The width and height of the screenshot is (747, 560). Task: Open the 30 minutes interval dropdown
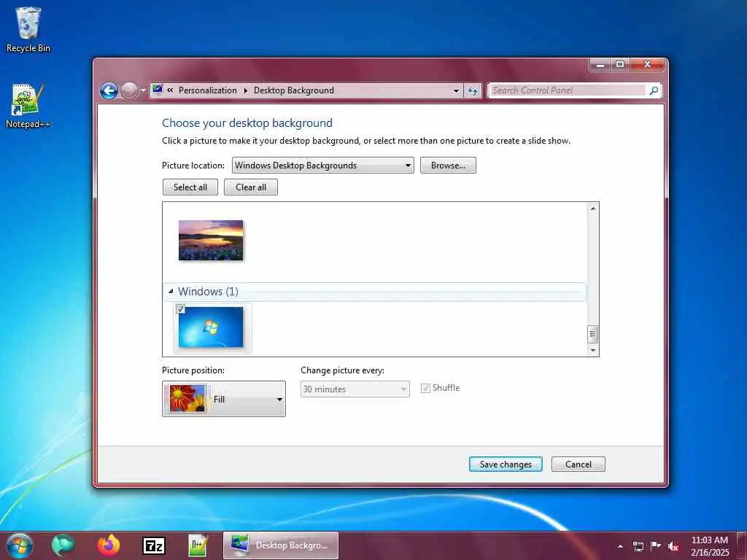click(355, 389)
